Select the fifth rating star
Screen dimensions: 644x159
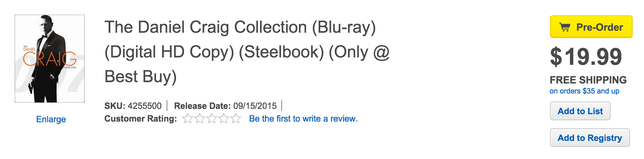pyautogui.click(x=236, y=119)
